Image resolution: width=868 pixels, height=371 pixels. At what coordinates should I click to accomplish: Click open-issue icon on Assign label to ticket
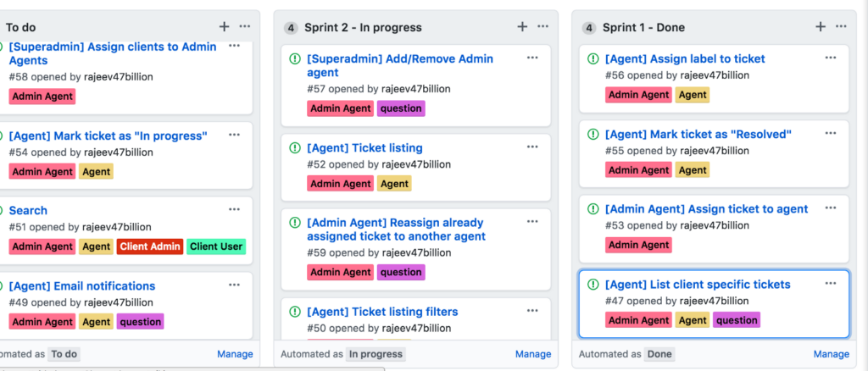tap(593, 58)
